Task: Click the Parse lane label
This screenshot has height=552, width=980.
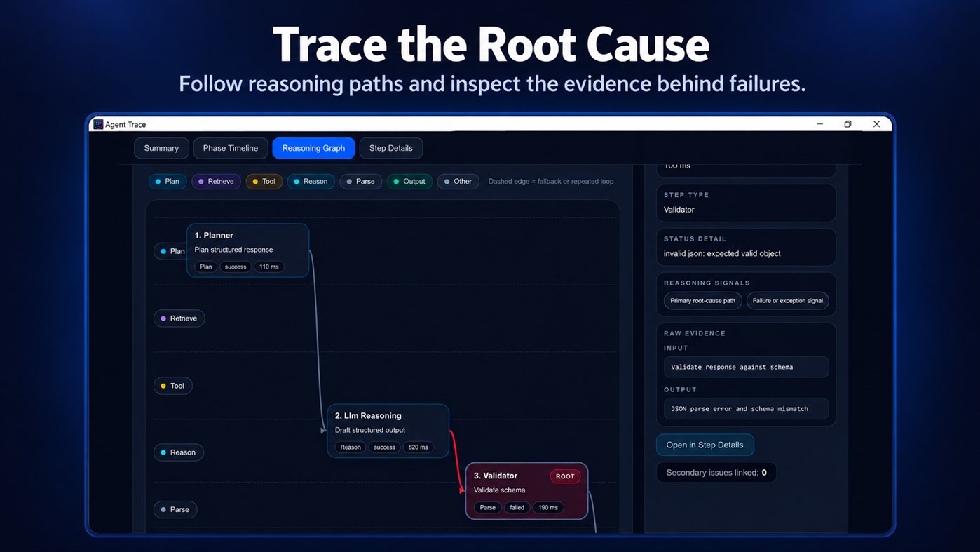Action: pos(175,509)
